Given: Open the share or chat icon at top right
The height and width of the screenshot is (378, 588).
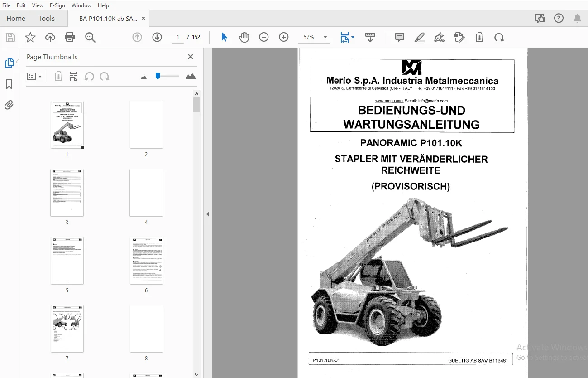Looking at the screenshot, I should 540,18.
